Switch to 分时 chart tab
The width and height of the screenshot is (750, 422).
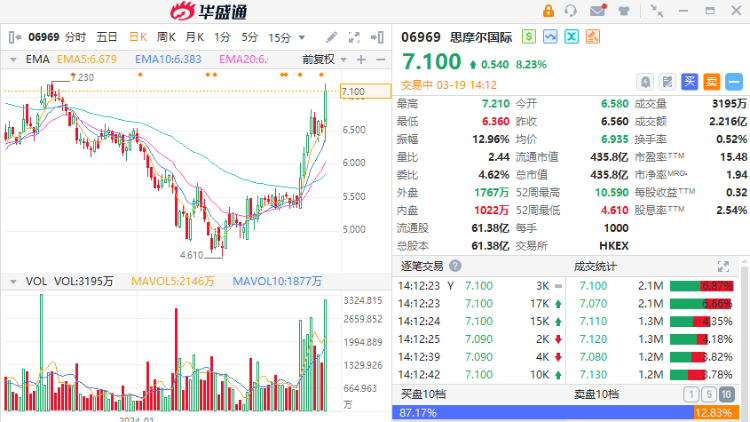(x=75, y=37)
